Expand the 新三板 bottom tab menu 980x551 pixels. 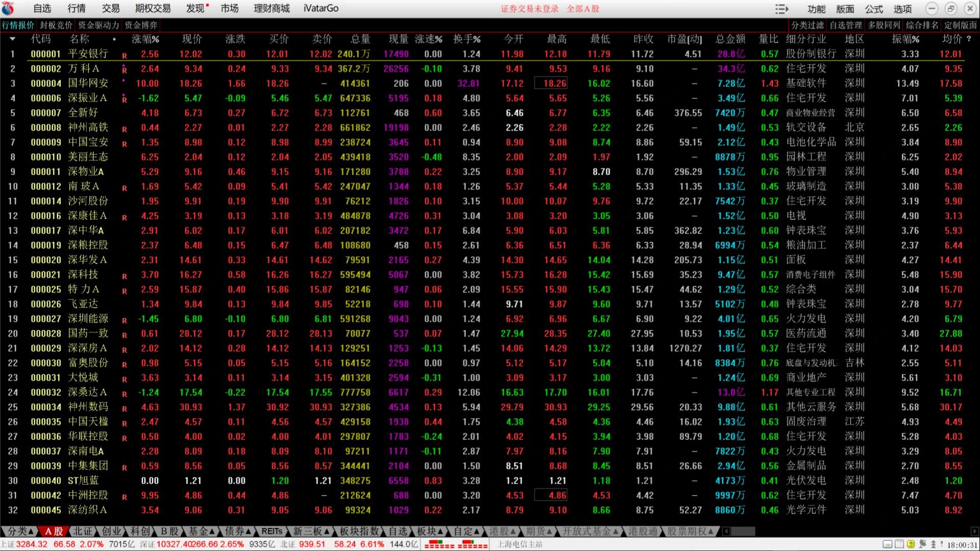pos(312,531)
